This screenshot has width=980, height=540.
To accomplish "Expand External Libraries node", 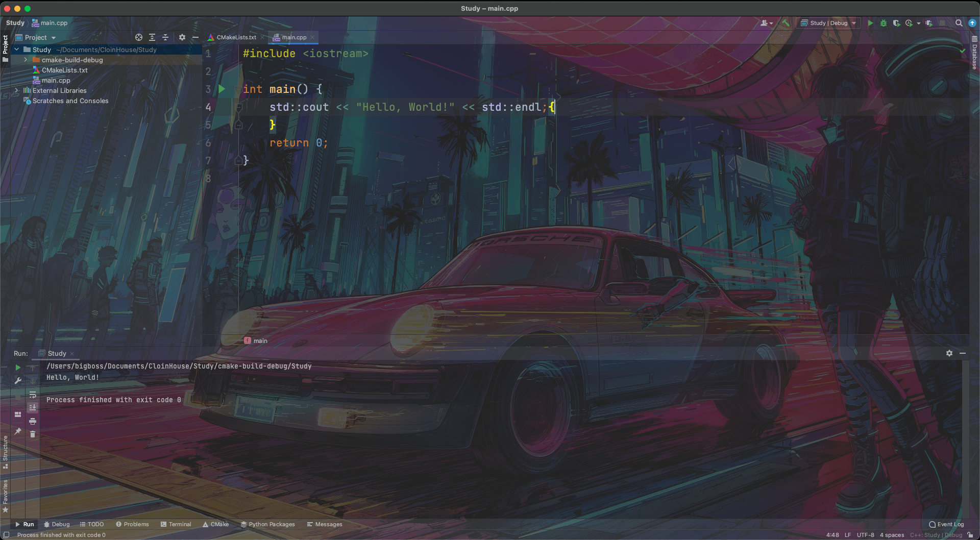I will point(17,90).
